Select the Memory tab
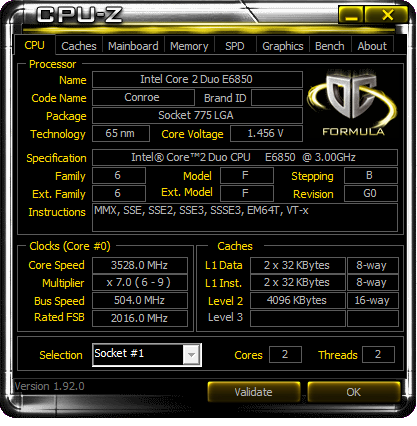This screenshot has width=417, height=426. click(x=189, y=46)
